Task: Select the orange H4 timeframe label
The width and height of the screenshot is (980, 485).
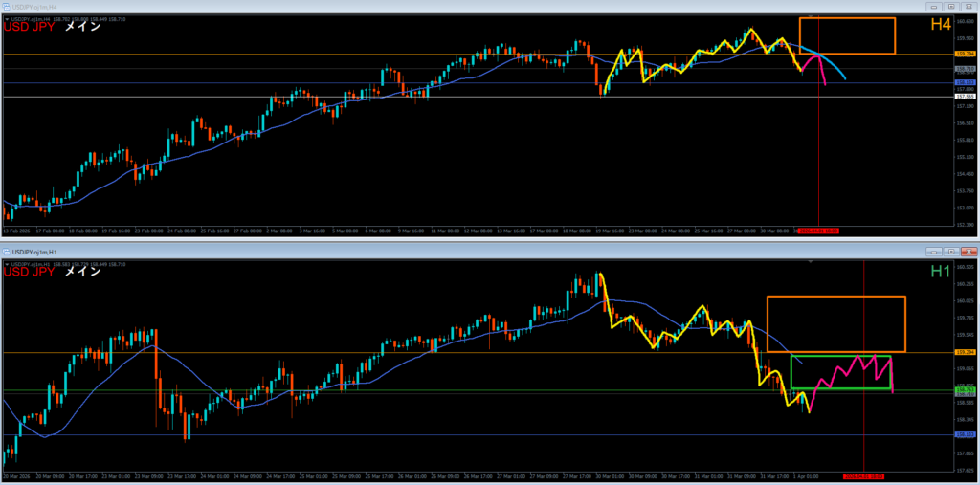Action: 941,26
